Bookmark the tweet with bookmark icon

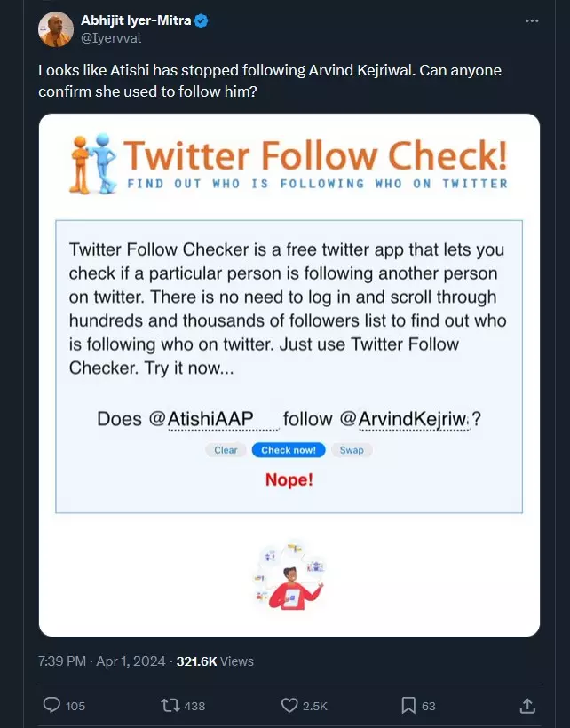[408, 706]
